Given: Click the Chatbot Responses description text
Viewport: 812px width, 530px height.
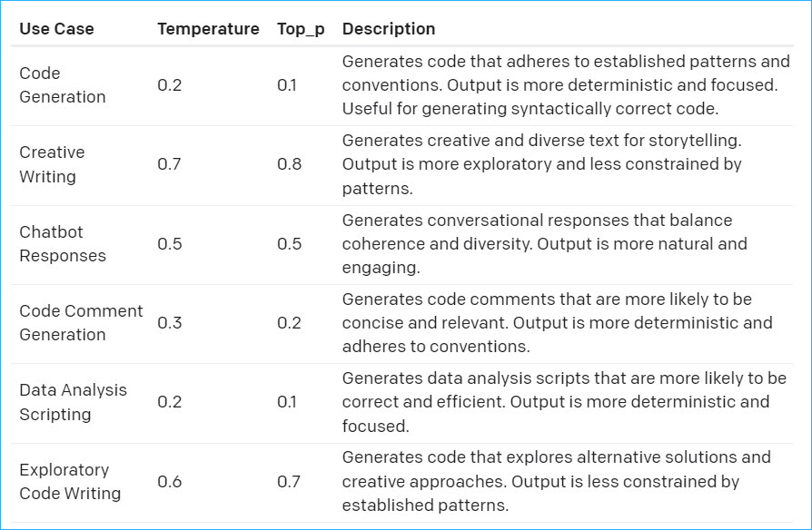Looking at the screenshot, I should 545,244.
